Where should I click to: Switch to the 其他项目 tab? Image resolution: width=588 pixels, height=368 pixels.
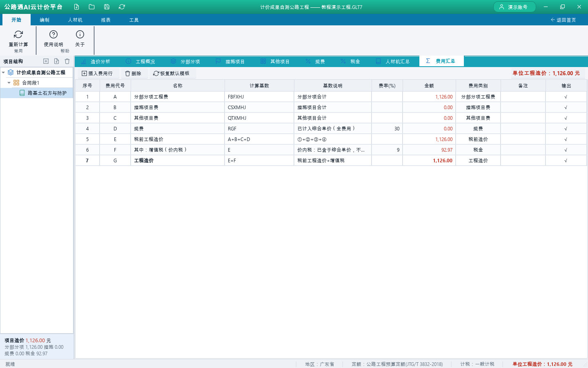[x=276, y=61]
